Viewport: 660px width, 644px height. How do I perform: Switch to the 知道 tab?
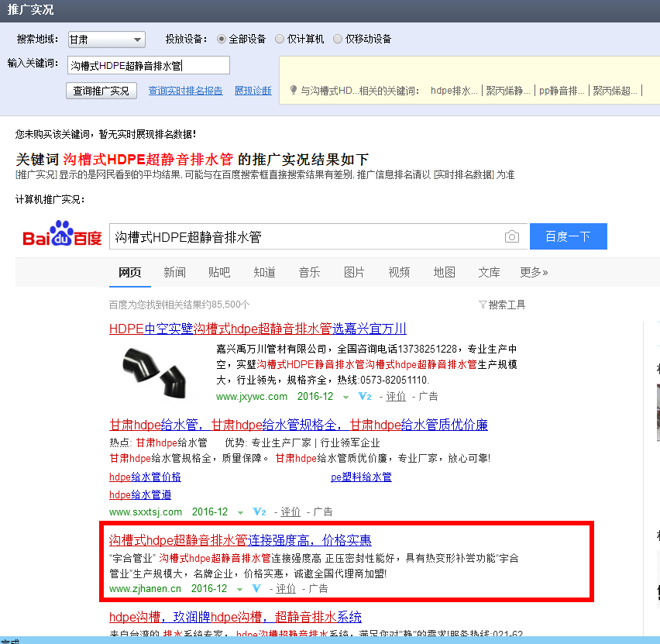[264, 272]
